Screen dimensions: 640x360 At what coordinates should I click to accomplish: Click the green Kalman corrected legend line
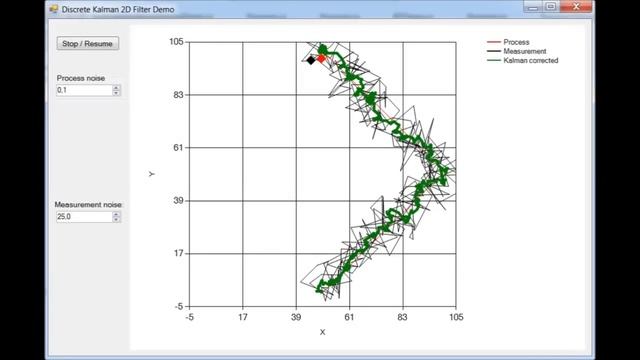[494, 60]
